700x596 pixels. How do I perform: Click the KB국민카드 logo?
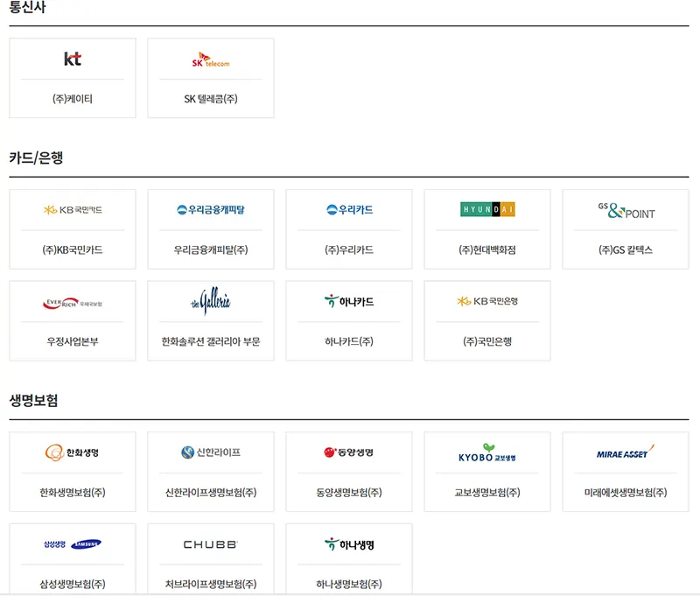click(73, 210)
